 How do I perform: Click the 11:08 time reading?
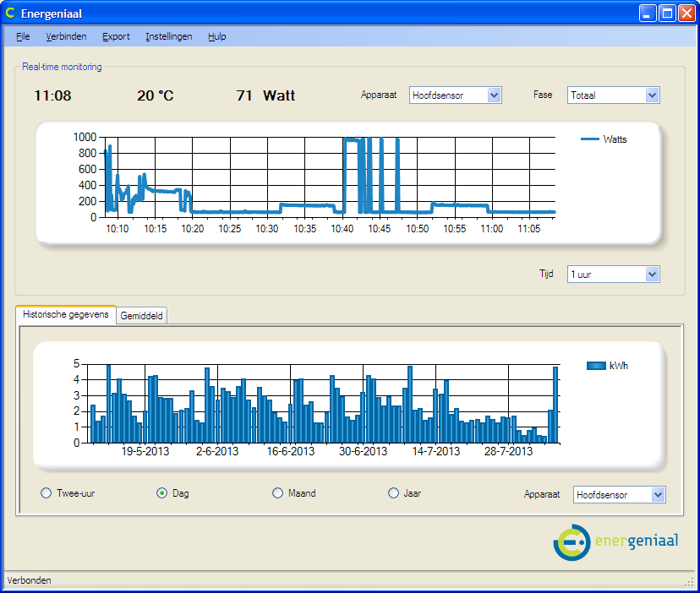coord(52,95)
